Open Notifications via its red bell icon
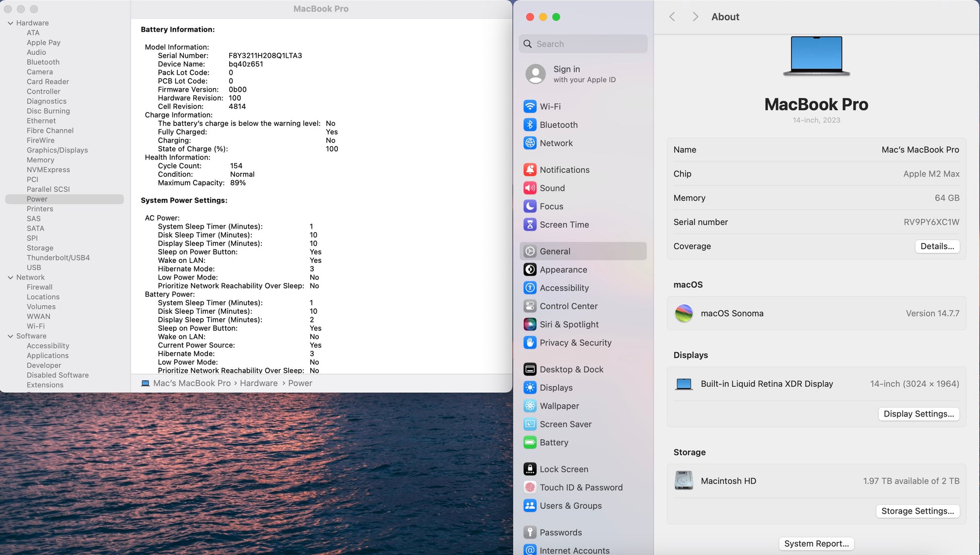Viewport: 980px width, 555px height. 530,170
